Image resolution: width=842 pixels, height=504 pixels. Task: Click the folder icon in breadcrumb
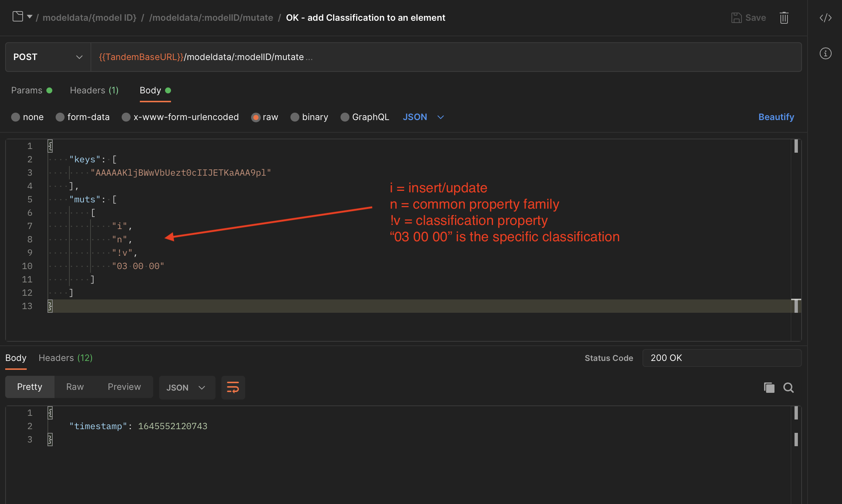coord(18,17)
